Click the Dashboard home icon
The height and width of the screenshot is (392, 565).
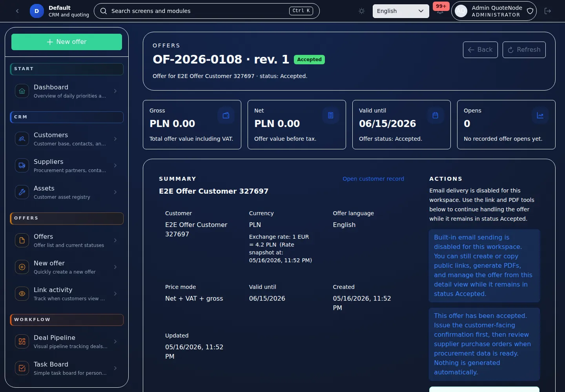(22, 91)
